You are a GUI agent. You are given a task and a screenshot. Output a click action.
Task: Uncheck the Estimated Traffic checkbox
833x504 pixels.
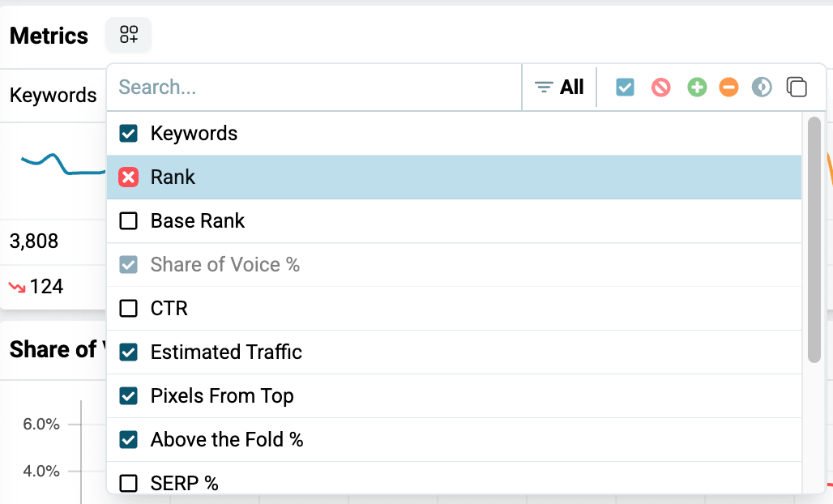point(129,352)
